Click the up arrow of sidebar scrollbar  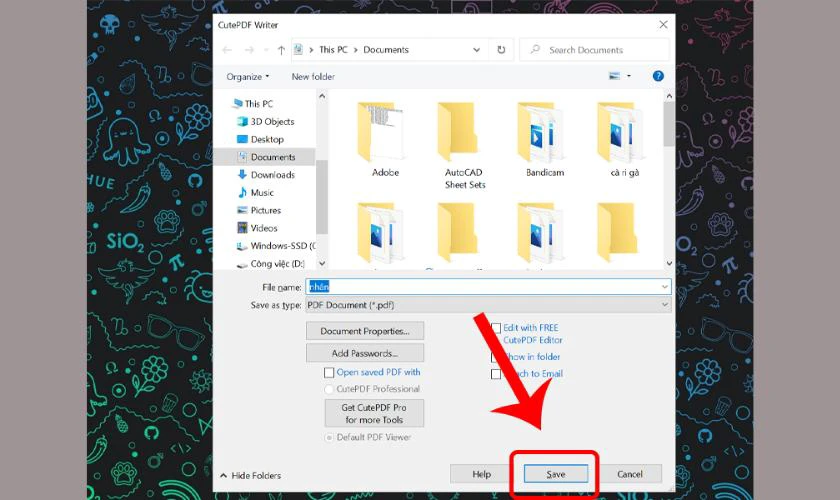tap(322, 96)
